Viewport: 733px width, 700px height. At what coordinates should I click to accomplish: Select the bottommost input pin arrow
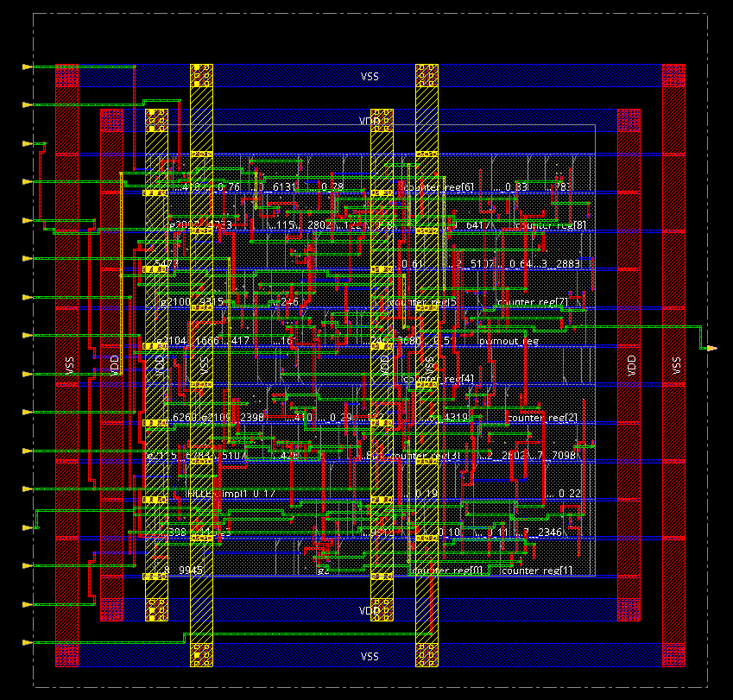click(28, 642)
